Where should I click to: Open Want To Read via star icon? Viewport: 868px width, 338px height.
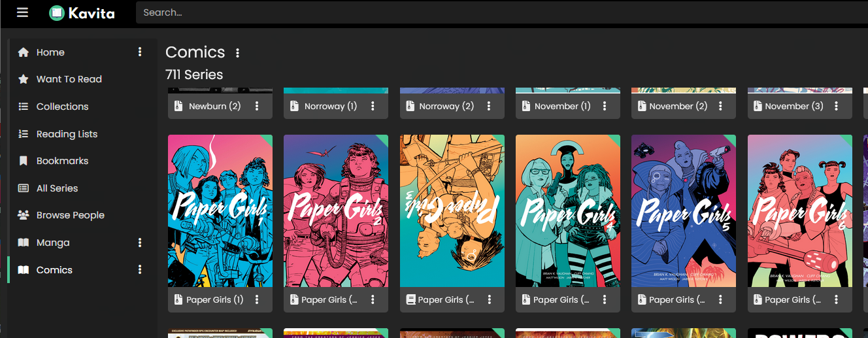24,79
